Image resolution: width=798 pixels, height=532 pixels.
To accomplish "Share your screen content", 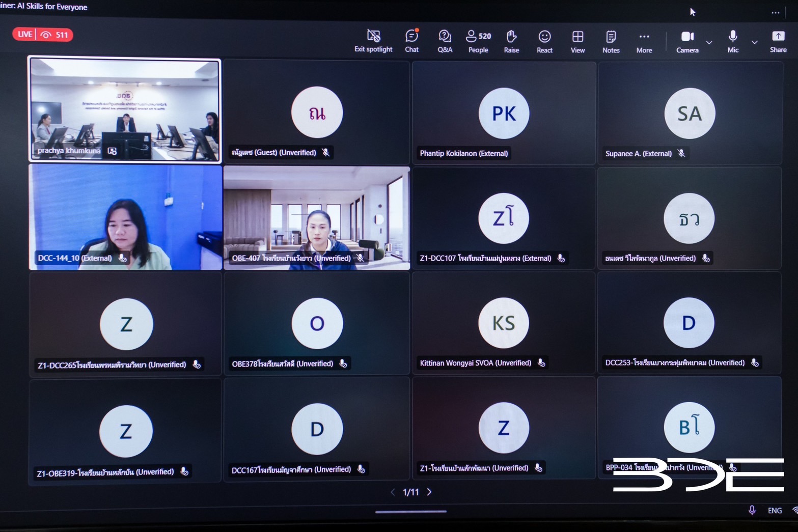I will [x=778, y=41].
